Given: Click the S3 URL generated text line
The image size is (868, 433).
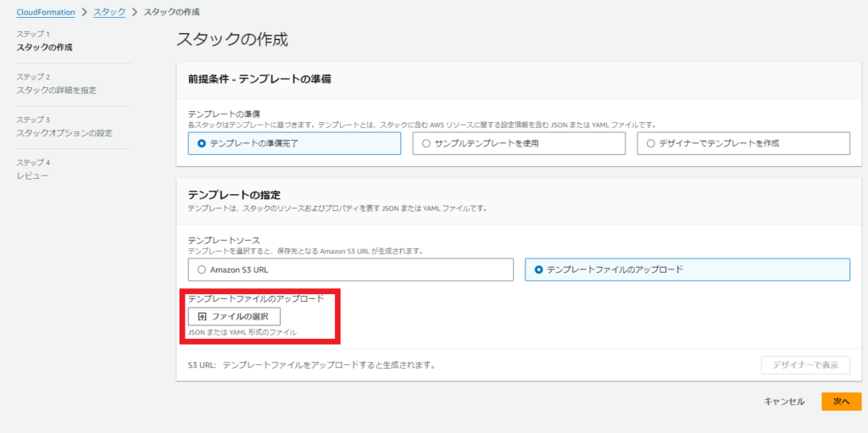Looking at the screenshot, I should coord(311,365).
